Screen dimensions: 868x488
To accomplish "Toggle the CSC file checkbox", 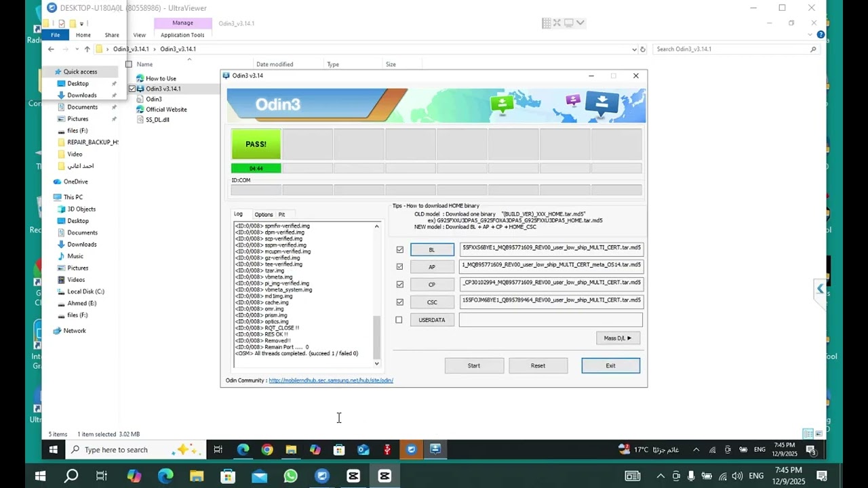I will [399, 302].
